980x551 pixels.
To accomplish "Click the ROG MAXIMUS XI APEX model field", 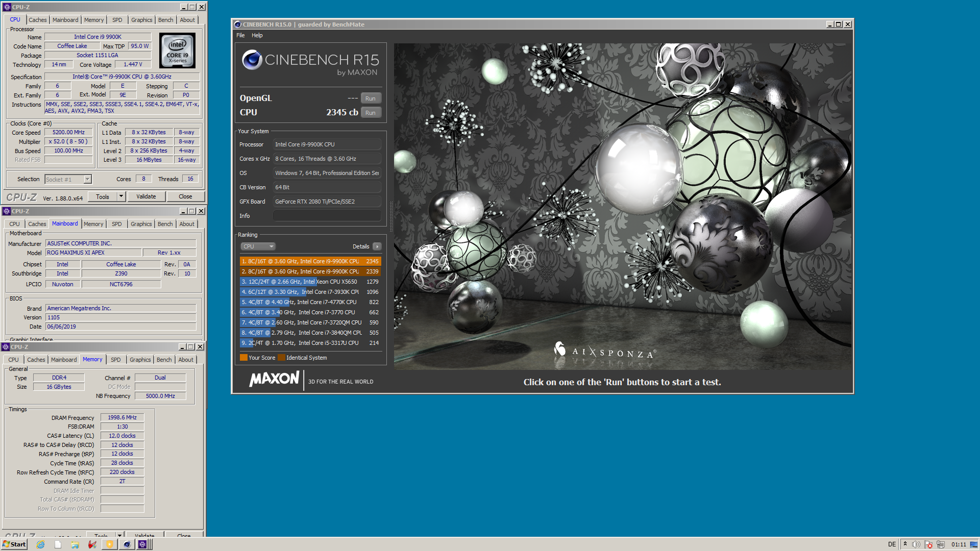I will click(x=93, y=253).
